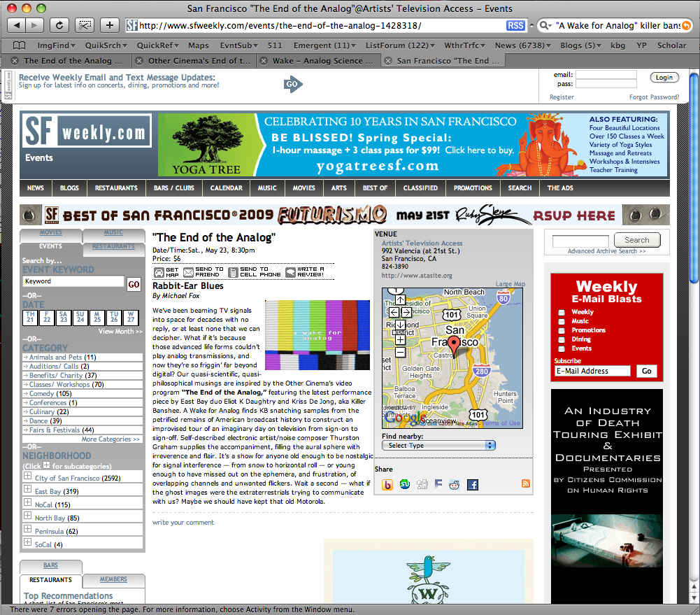Reload the page with the toolbar reload button
Image resolution: width=700 pixels, height=615 pixels.
(x=59, y=25)
